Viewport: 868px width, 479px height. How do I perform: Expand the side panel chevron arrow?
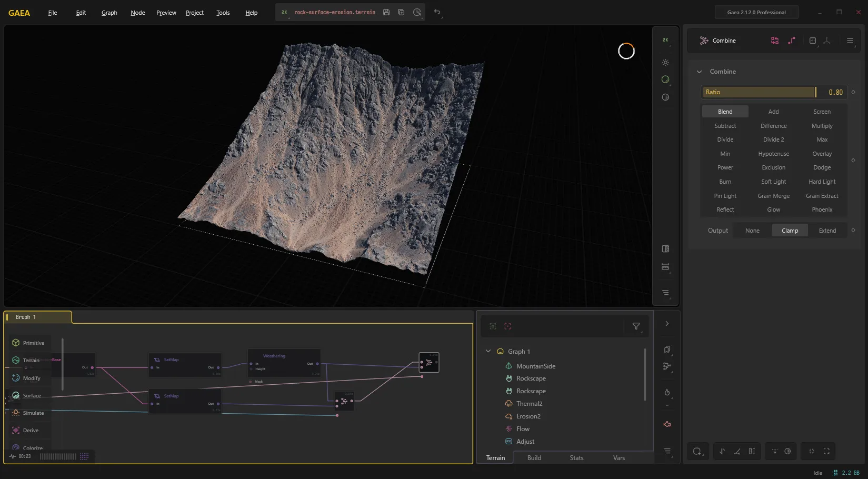coord(667,324)
